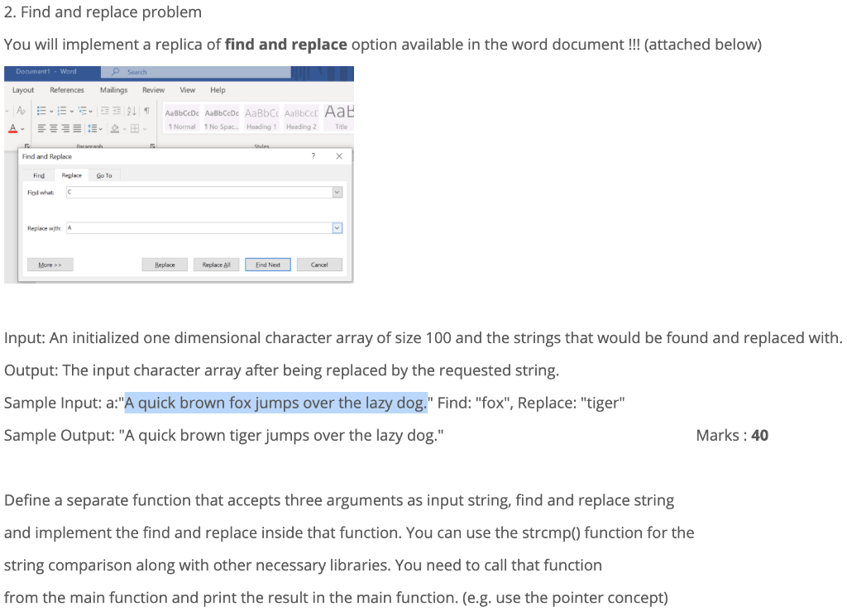
Task: Select the Bullets list icon
Action: [41, 111]
